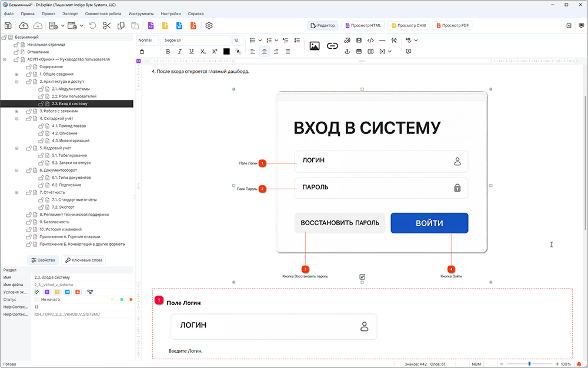Open the numbered list style dropdown arrow
Image resolution: width=588 pixels, height=368 pixels.
(x=276, y=40)
